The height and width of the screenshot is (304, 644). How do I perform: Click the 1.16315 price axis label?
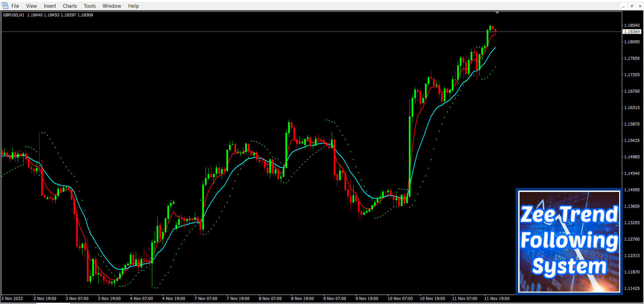pyautogui.click(x=632, y=108)
